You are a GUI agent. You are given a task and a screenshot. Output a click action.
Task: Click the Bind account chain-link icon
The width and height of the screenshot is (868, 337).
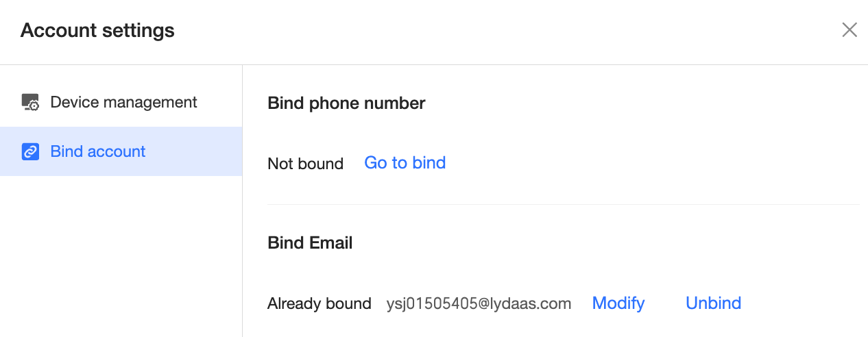pos(30,151)
